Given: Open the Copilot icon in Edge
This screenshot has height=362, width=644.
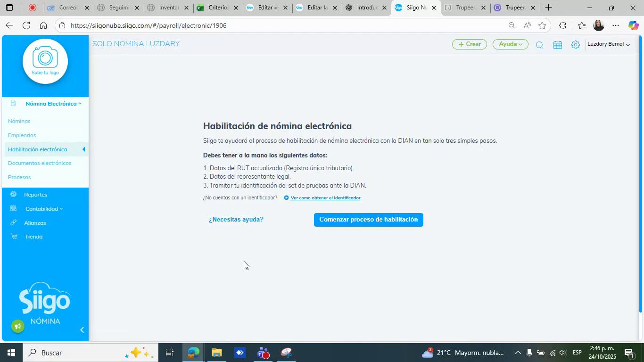Looking at the screenshot, I should 633,25.
